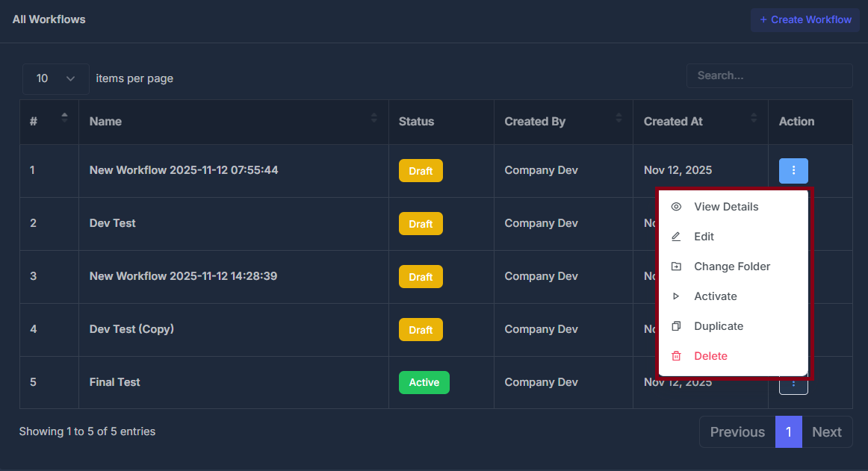Click the Search field
Screen dimensions: 868x471
[x=769, y=75]
